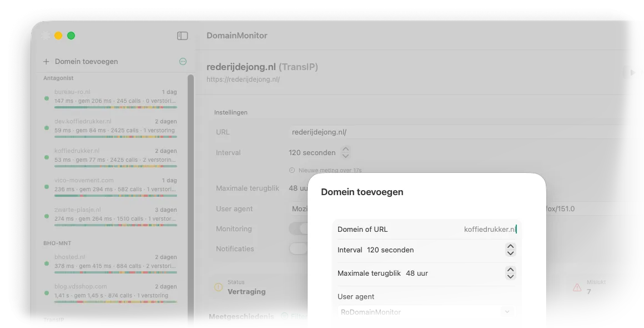Screen dimensions: 644x328
Task: Click the BHO-MNT group header
Action: point(58,243)
